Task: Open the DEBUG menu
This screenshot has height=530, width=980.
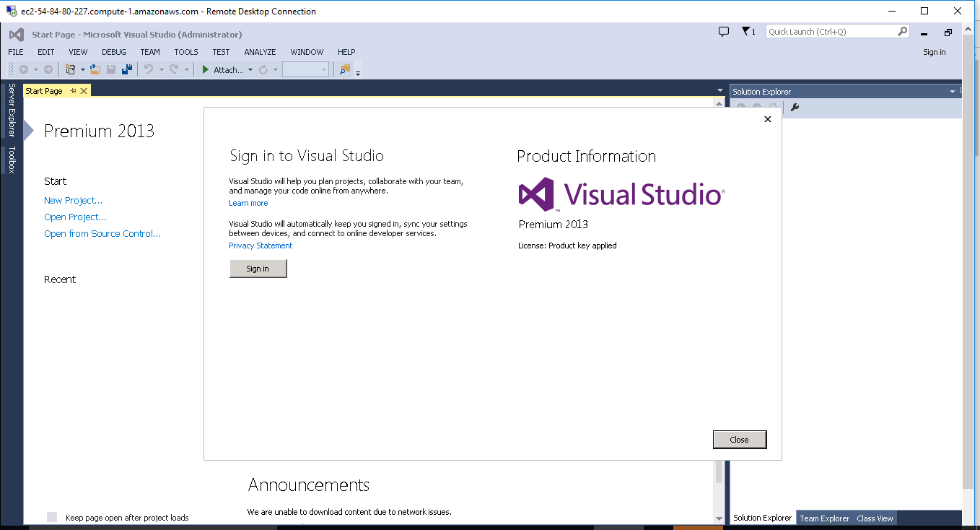Action: [x=113, y=52]
